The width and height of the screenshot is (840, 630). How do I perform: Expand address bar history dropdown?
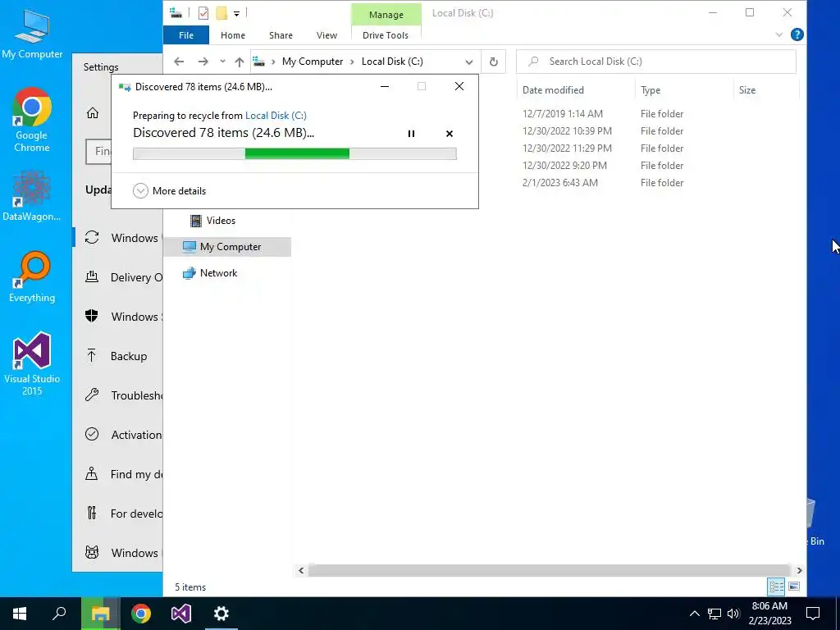[469, 62]
